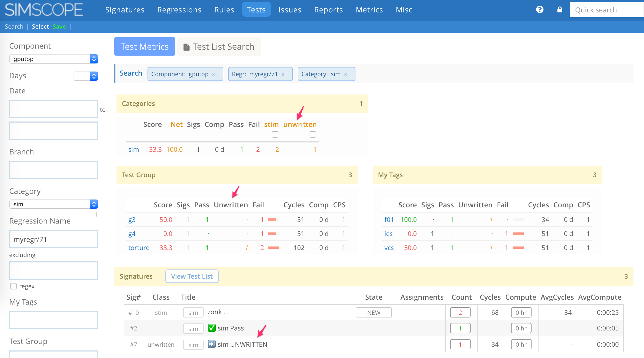Viewport: 644px width, 358px height.
Task: Toggle the unwritten column checkbox
Action: [x=313, y=134]
